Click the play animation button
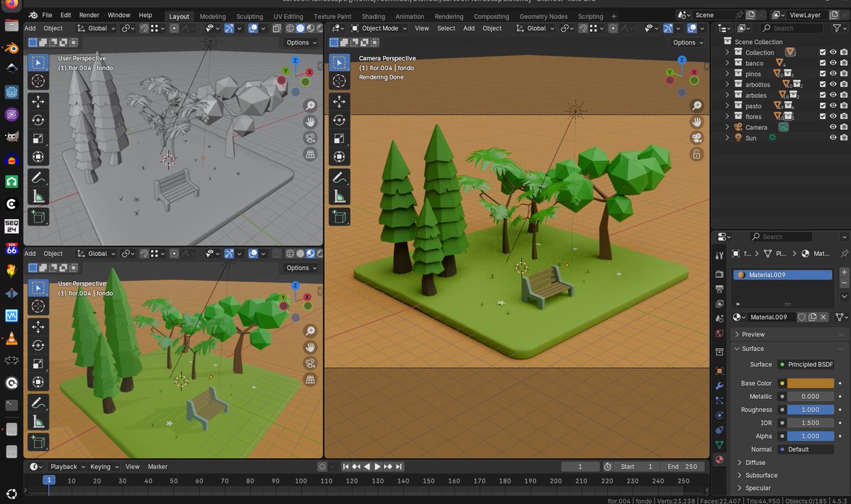This screenshot has height=504, width=851. coord(378,466)
